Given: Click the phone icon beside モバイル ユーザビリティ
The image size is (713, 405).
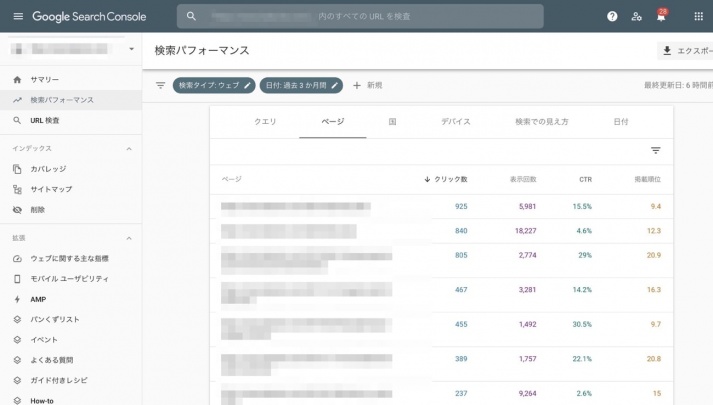Looking at the screenshot, I should [x=17, y=279].
